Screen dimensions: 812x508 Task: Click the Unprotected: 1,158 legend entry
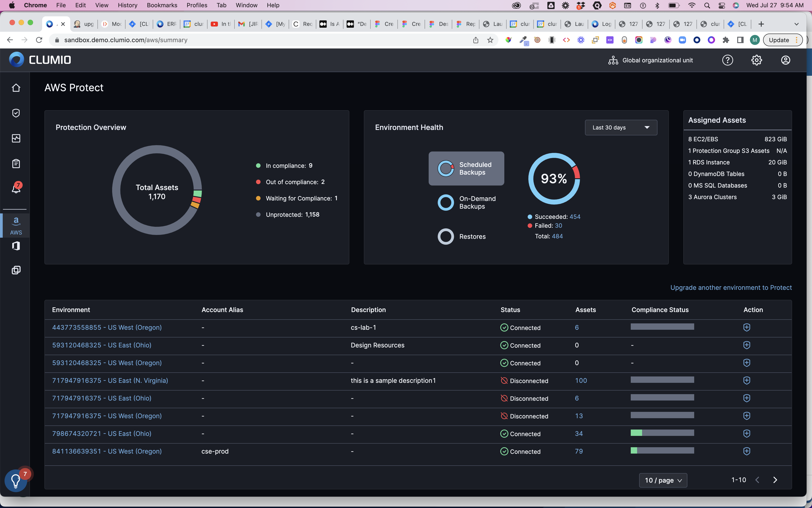tap(288, 215)
